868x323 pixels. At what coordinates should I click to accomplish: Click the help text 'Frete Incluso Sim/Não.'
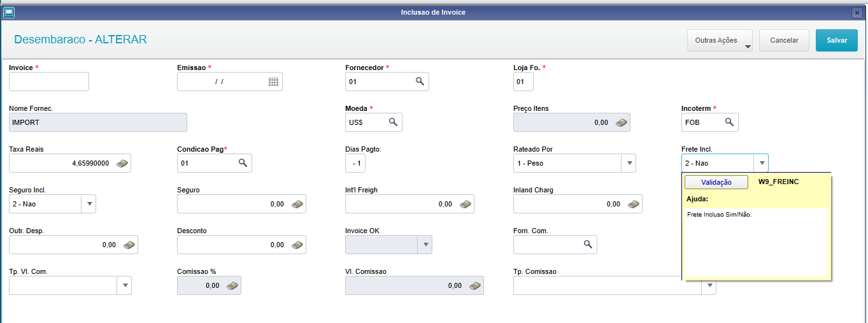tap(720, 215)
